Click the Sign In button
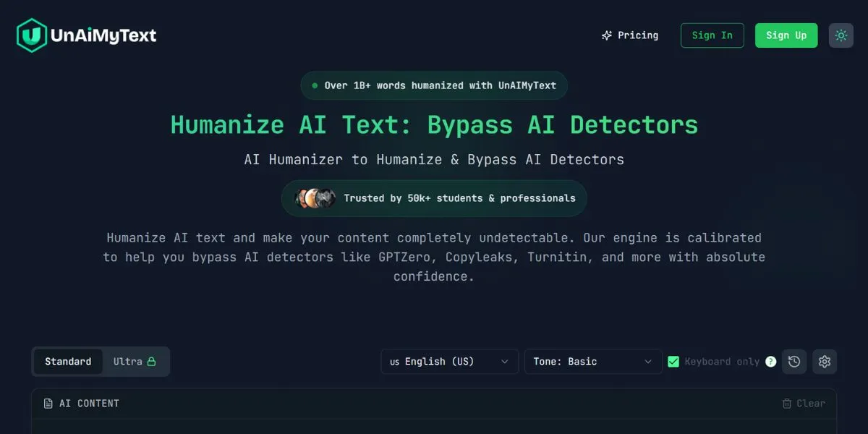868x434 pixels. [712, 35]
